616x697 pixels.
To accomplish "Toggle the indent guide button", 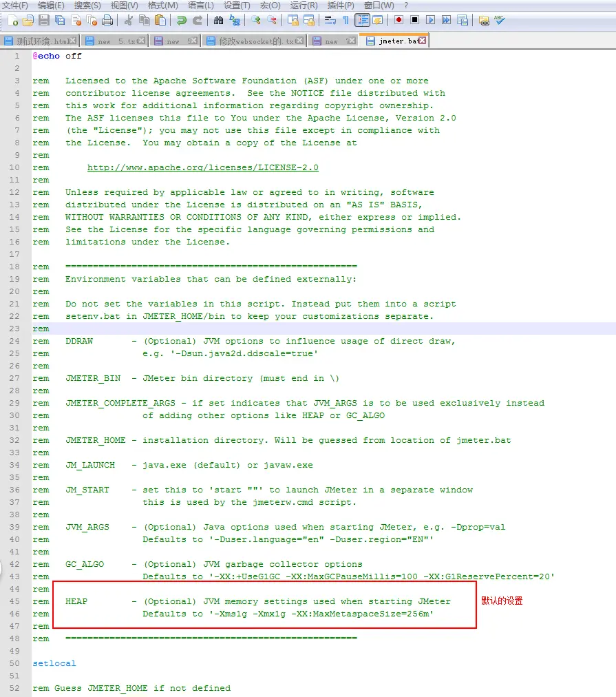I will pos(363,21).
